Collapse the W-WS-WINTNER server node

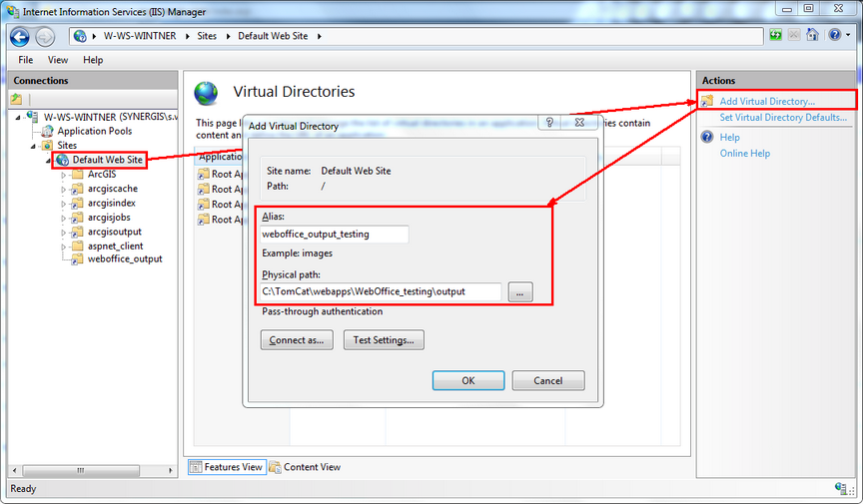pyautogui.click(x=18, y=117)
